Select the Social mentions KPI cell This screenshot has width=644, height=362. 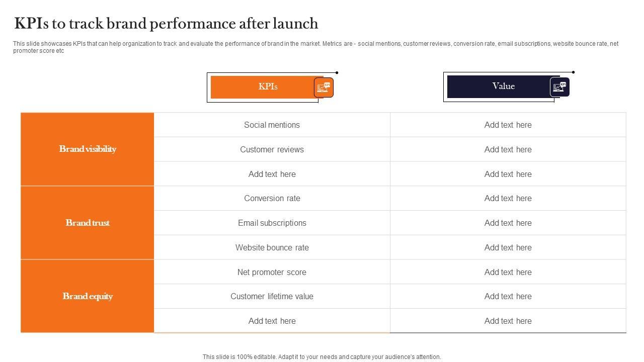click(x=272, y=125)
